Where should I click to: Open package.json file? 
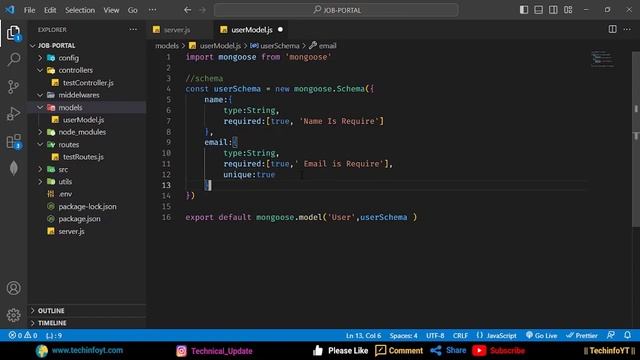click(87, 219)
